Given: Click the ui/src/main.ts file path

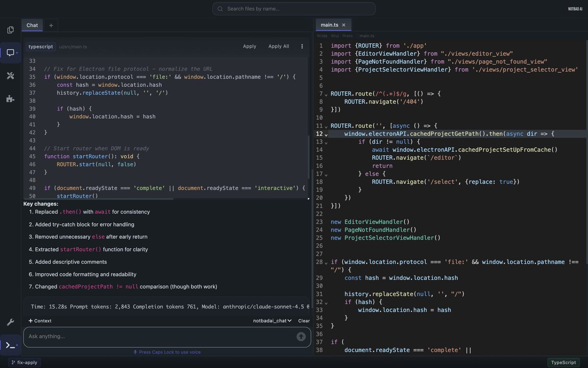Looking at the screenshot, I should click(73, 47).
